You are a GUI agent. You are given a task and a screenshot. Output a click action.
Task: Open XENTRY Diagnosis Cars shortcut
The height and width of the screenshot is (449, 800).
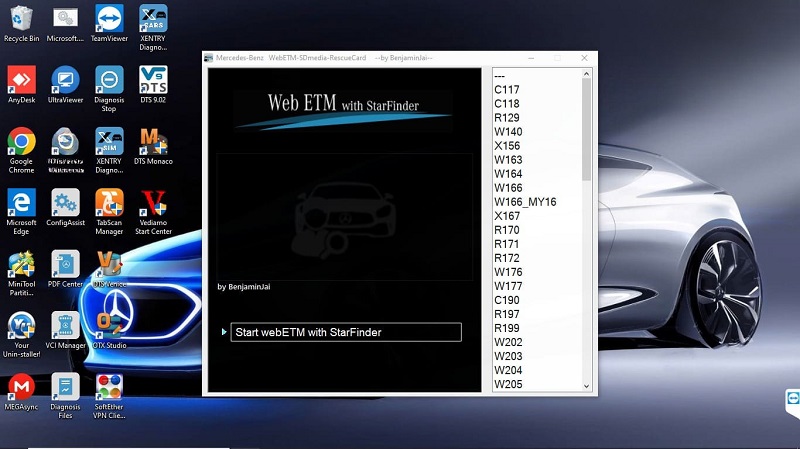click(153, 28)
